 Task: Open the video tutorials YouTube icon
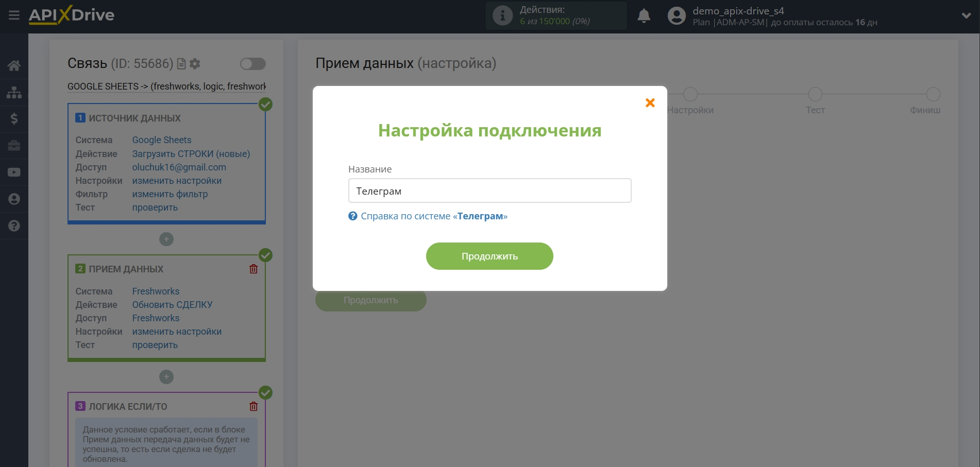tap(14, 172)
